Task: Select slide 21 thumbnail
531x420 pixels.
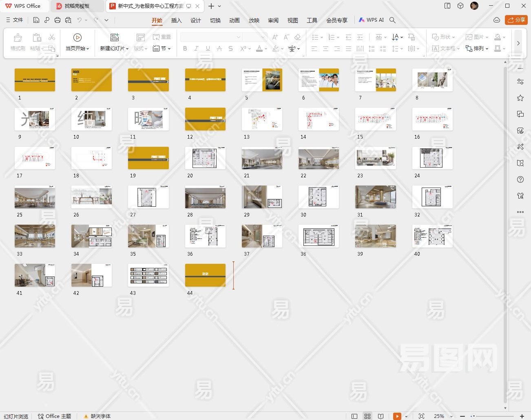Action: pyautogui.click(x=262, y=158)
